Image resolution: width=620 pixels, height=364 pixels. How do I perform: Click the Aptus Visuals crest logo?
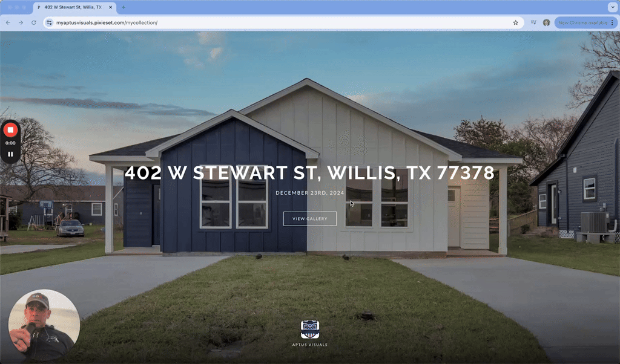pos(310,330)
